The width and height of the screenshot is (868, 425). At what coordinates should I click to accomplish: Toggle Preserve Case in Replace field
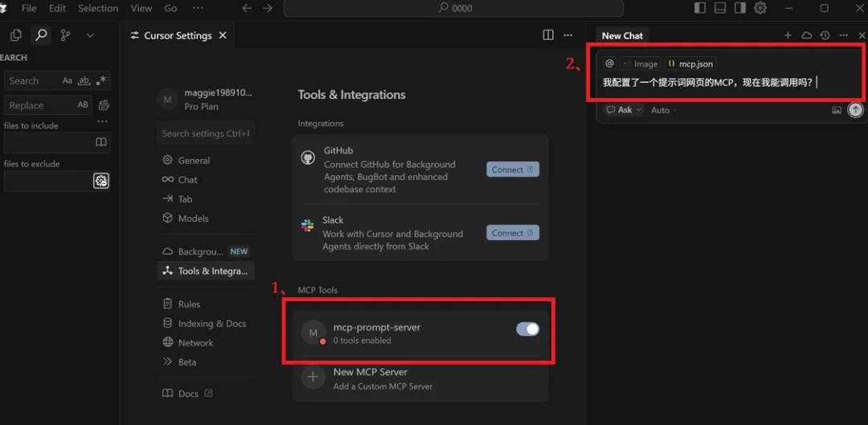83,105
